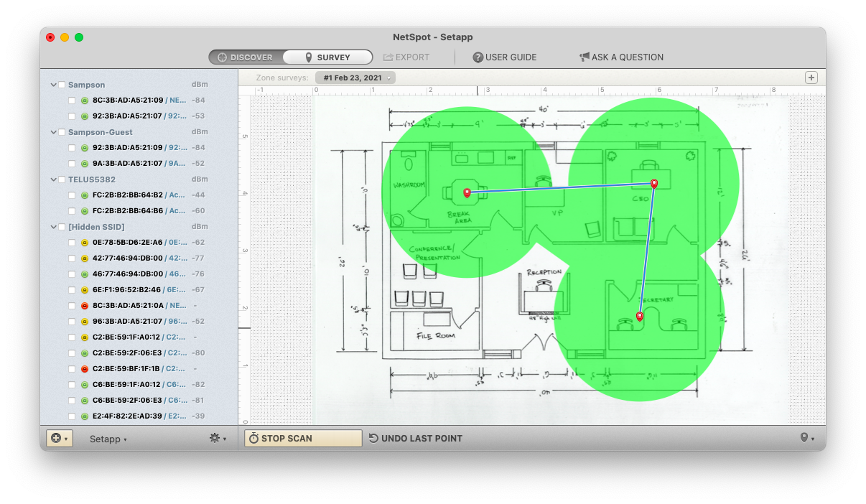
Task: Switch to the Discover tab
Action: pyautogui.click(x=246, y=57)
